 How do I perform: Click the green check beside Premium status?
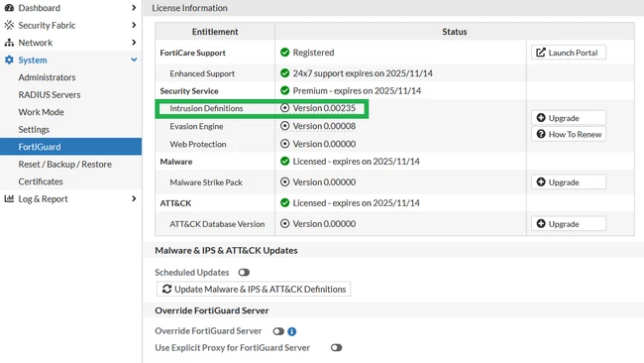[284, 90]
